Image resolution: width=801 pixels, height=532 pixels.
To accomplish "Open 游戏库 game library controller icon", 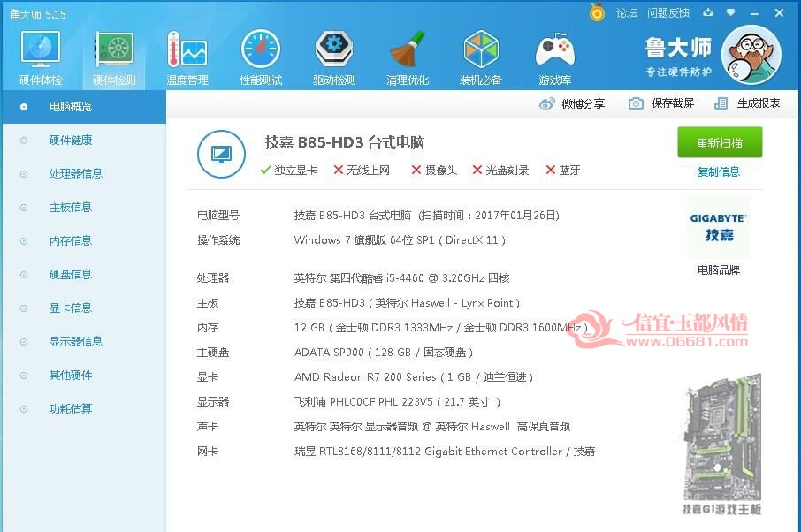I will pyautogui.click(x=554, y=57).
